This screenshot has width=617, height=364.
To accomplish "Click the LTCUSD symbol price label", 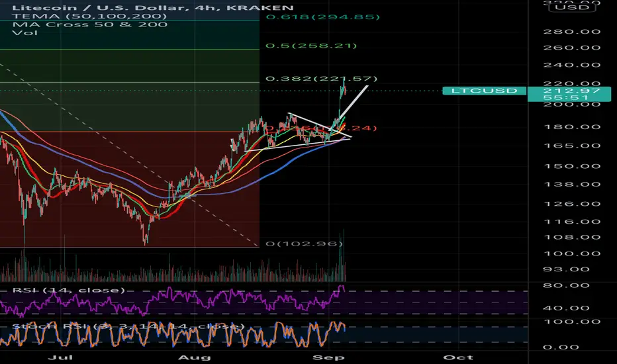I will pyautogui.click(x=484, y=91).
